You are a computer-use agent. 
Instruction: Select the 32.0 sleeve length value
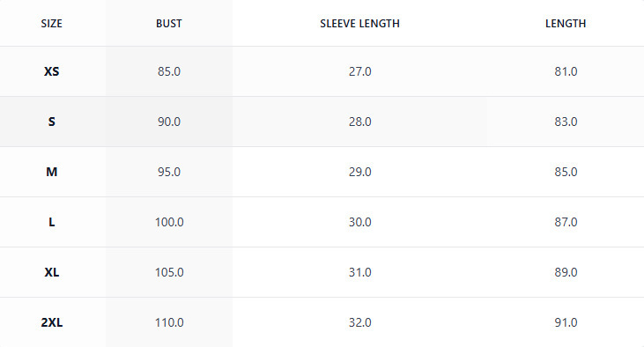tap(359, 322)
